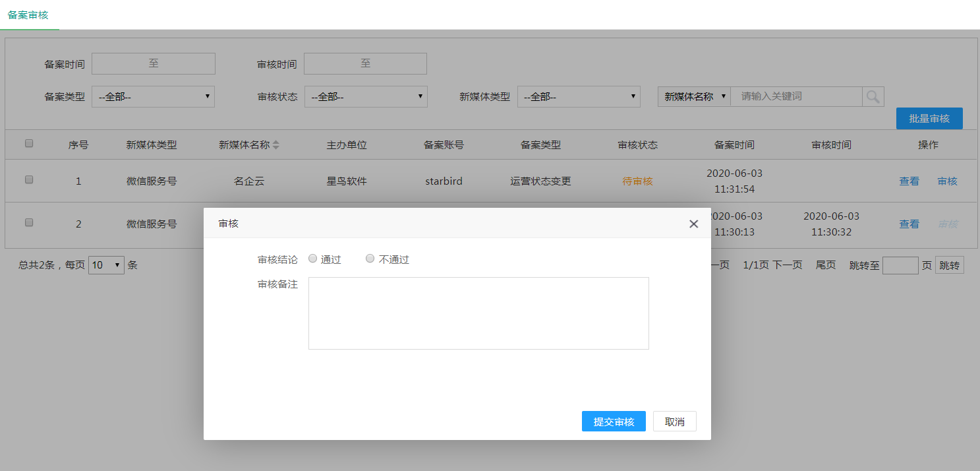This screenshot has width=980, height=471.
Task: Click the 主办单位 column header
Action: (x=347, y=145)
